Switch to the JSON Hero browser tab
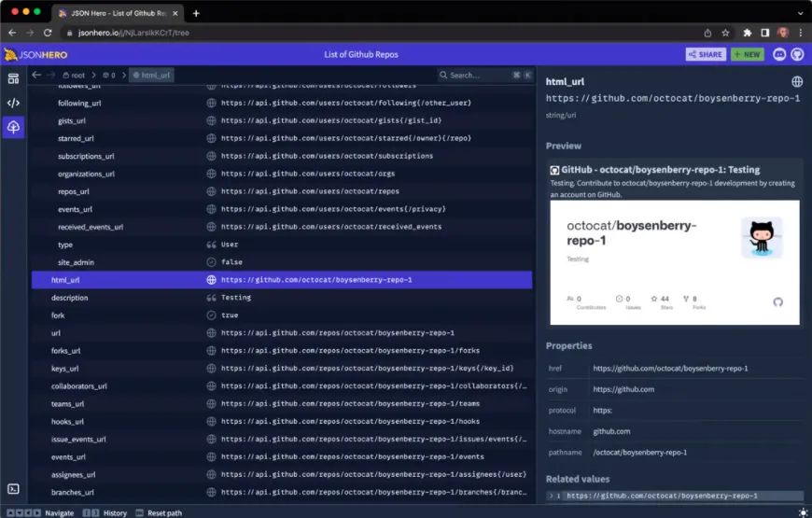Viewport: 812px width, 518px height. (119, 13)
